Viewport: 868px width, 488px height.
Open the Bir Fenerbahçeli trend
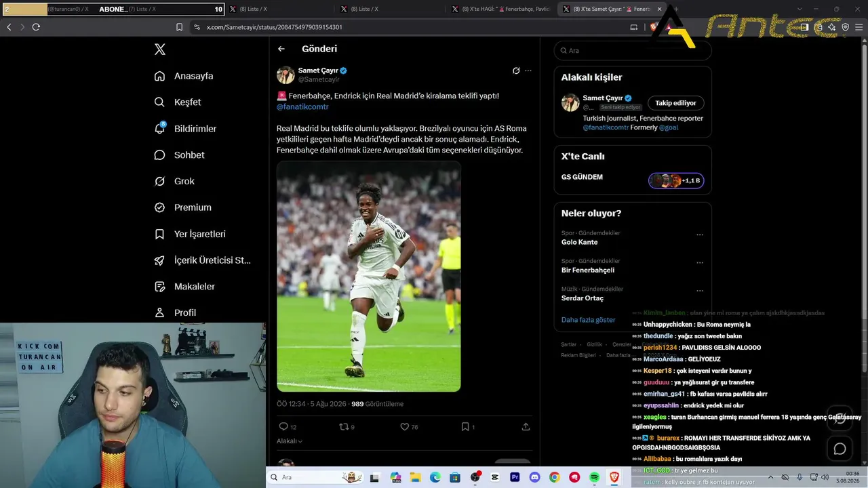pos(588,270)
